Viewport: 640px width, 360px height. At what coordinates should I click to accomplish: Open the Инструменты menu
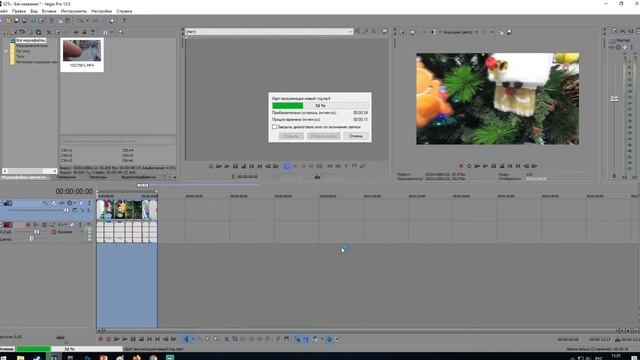click(73, 11)
